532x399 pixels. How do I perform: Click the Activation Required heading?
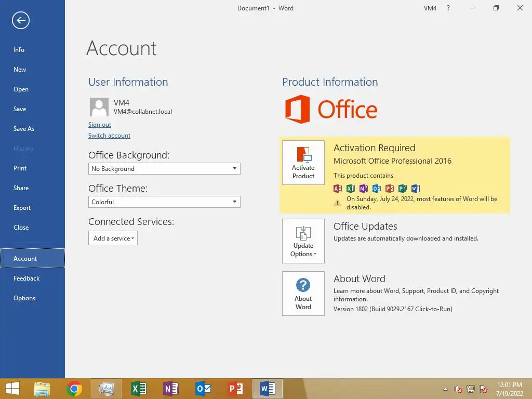pos(374,148)
